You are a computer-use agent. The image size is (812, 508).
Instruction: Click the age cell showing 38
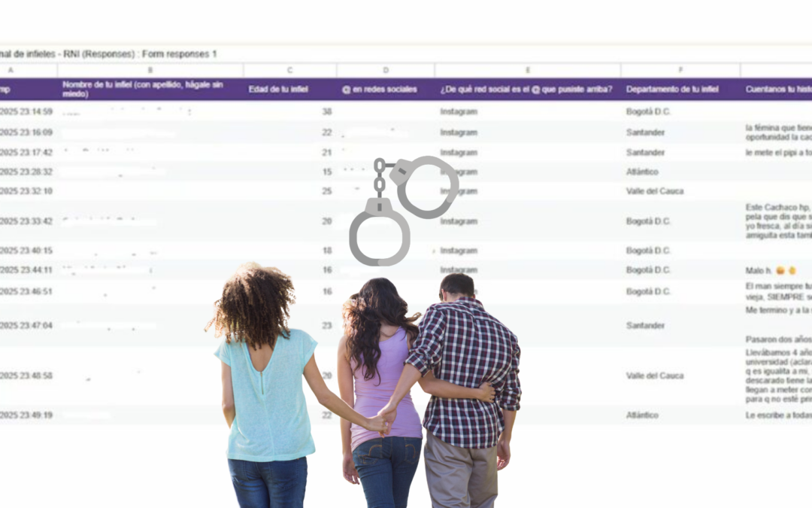[326, 111]
